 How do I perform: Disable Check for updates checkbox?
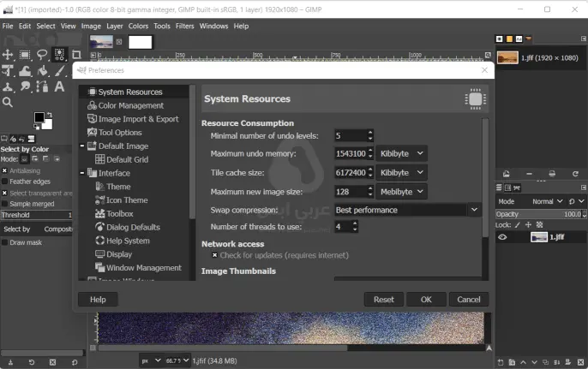(x=214, y=255)
